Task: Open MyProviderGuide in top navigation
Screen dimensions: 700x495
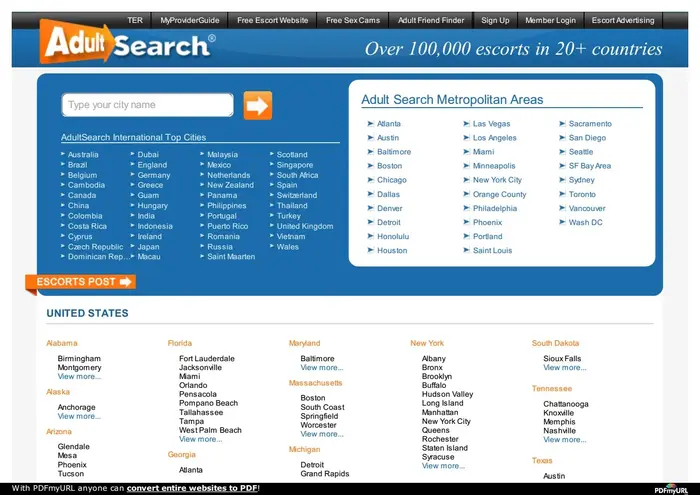Action: click(190, 21)
